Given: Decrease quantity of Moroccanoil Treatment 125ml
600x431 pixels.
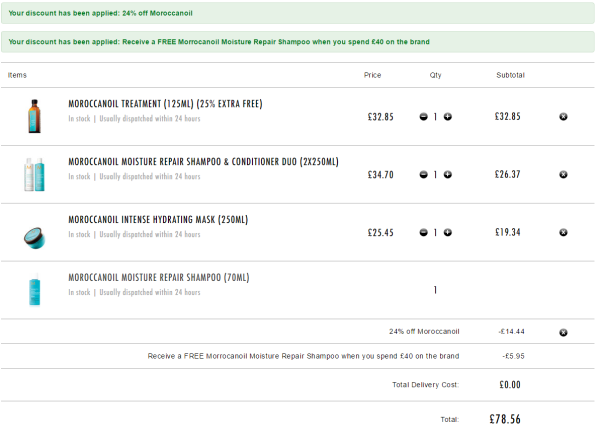Looking at the screenshot, I should [x=423, y=117].
